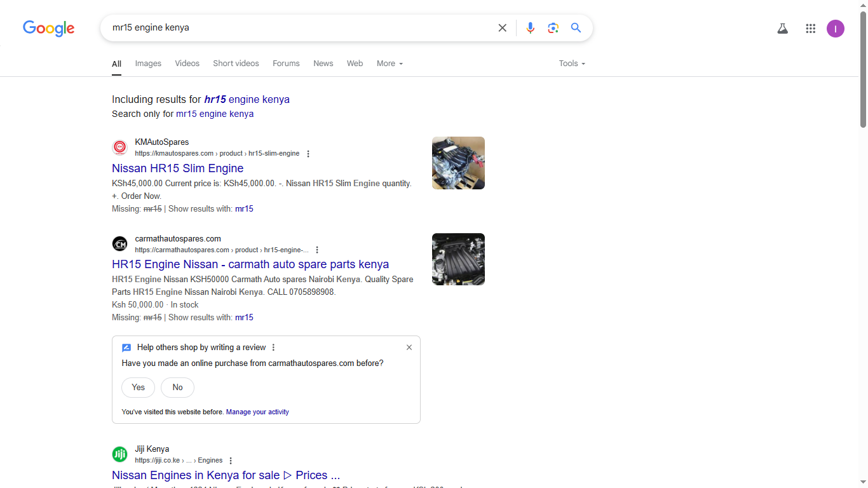The width and height of the screenshot is (868, 488).
Task: Expand the More search filters dropdown
Action: [390, 64]
